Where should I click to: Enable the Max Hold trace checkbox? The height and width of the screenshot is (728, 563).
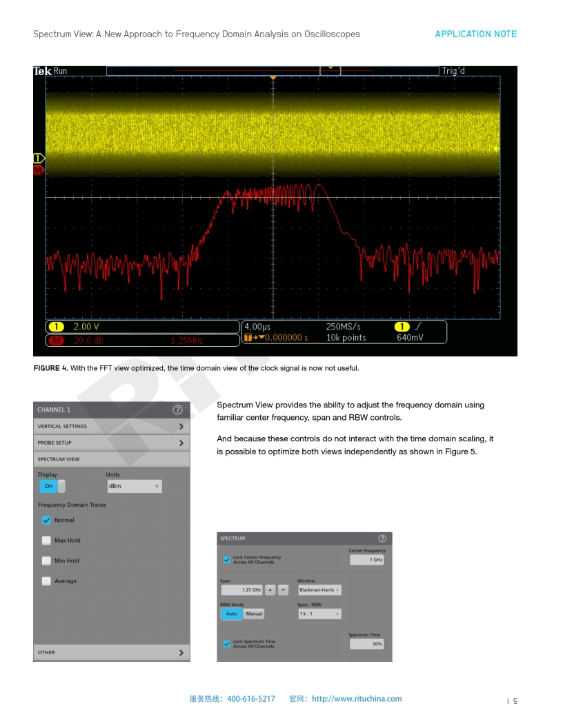pyautogui.click(x=46, y=540)
